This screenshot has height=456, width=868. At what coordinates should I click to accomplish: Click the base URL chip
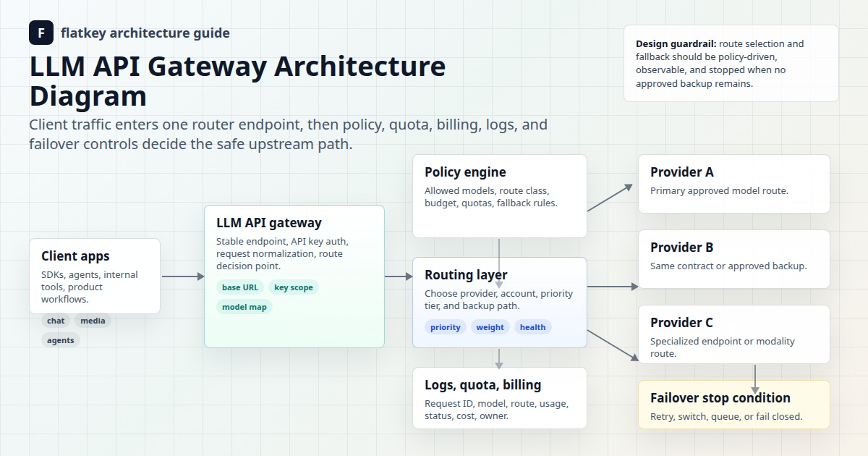click(240, 287)
